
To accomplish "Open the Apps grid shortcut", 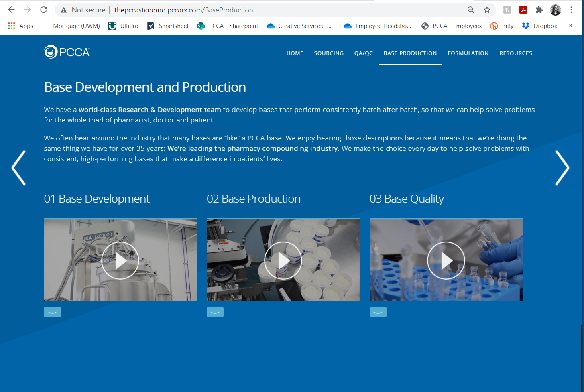I will pos(20,26).
